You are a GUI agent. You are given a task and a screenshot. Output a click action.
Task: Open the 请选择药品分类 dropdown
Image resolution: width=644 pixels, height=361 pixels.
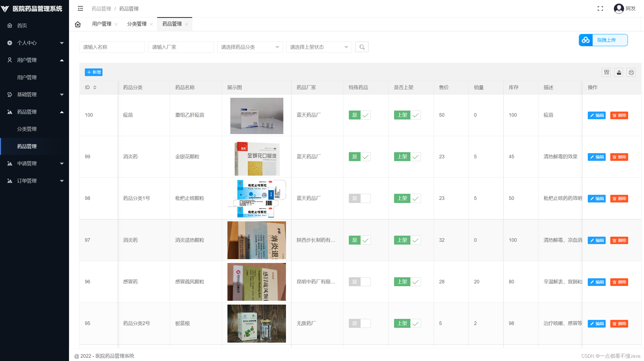[x=250, y=47]
